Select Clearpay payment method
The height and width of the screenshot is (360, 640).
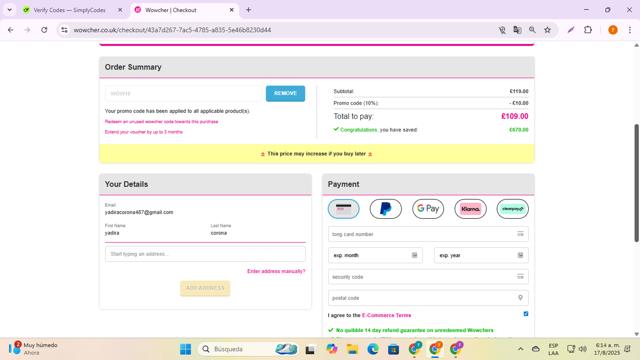[x=513, y=209]
